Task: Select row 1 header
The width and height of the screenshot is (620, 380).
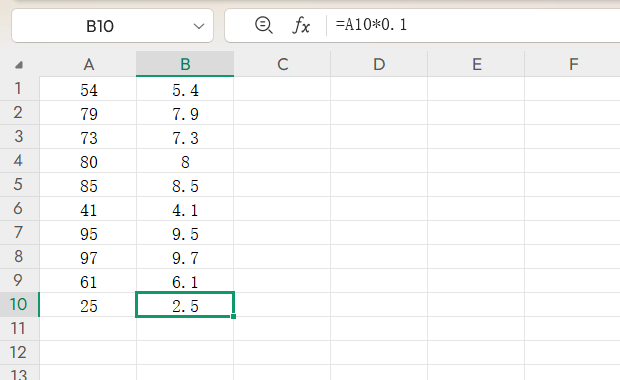Action: coord(19,89)
